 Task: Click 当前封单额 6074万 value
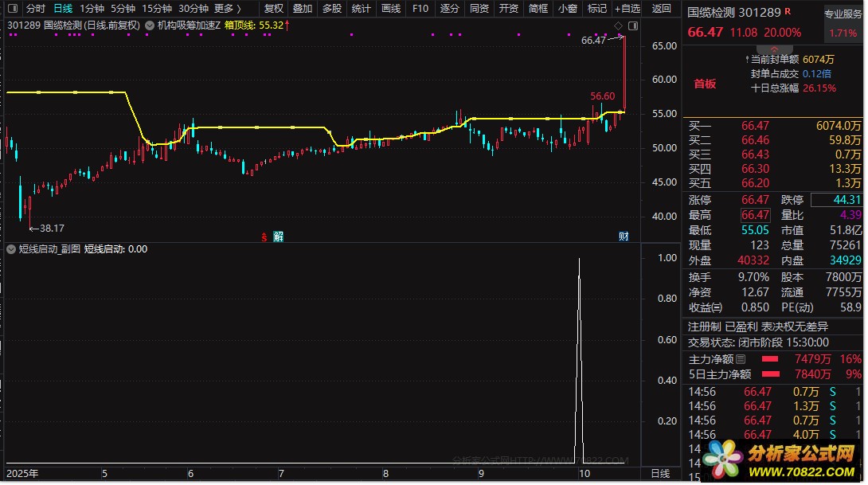[x=818, y=59]
